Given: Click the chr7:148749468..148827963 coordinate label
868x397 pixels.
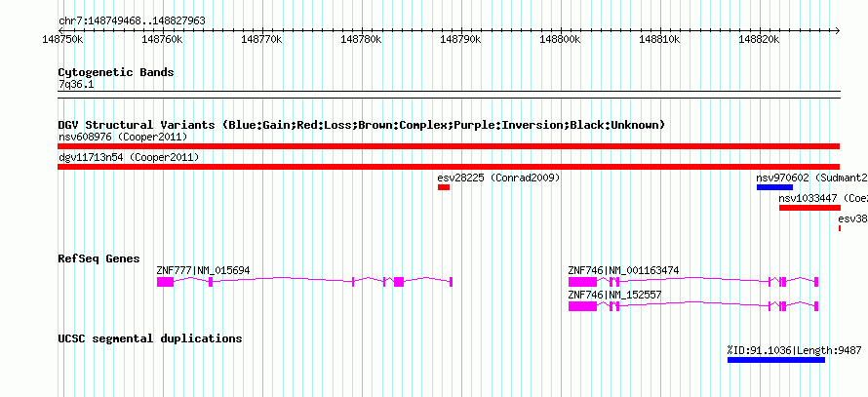Looking at the screenshot, I should tap(132, 21).
